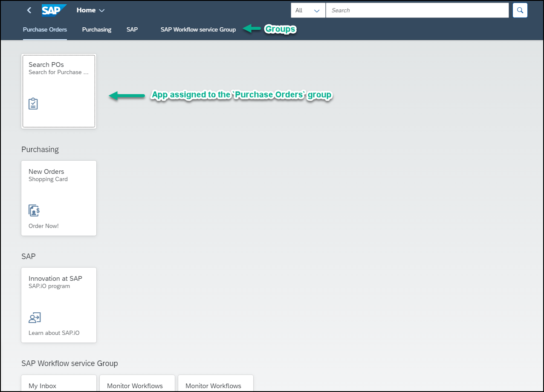
Task: Click the magnifier search button
Action: point(520,10)
